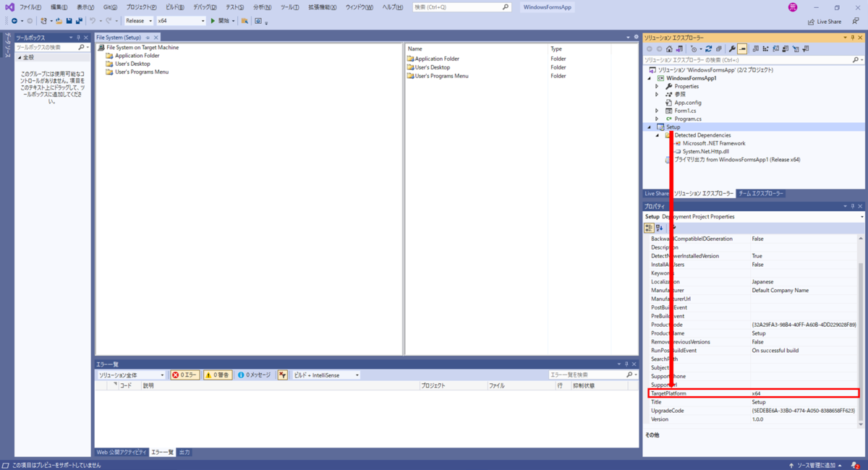This screenshot has width=868, height=470.
Task: Open the User Interface Editor icon in Solution Explorer
Action: click(x=786, y=49)
